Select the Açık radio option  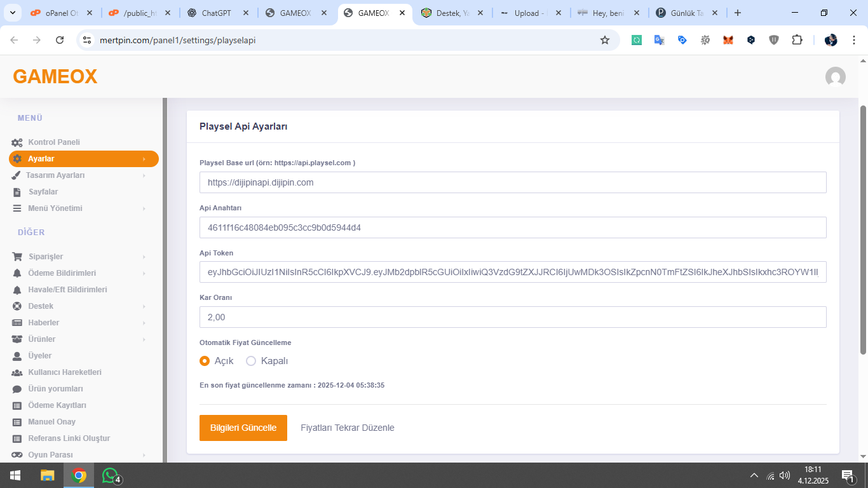pos(205,361)
